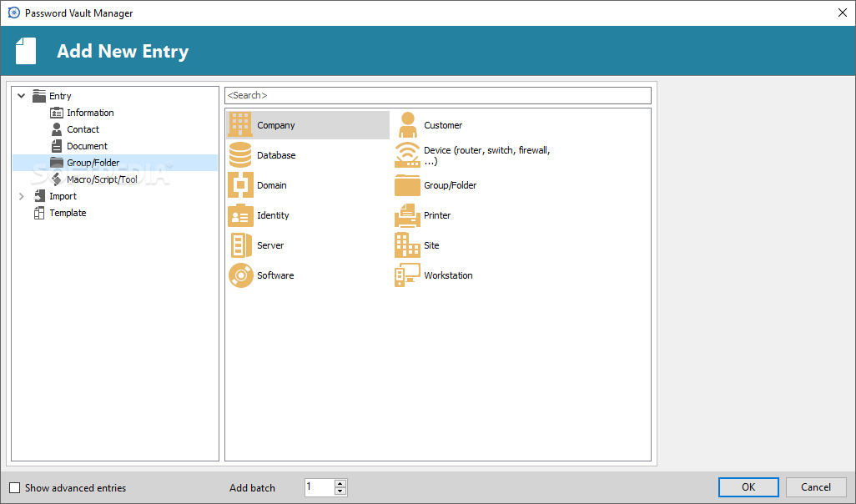
Task: Pick the Customer person icon
Action: pyautogui.click(x=407, y=125)
